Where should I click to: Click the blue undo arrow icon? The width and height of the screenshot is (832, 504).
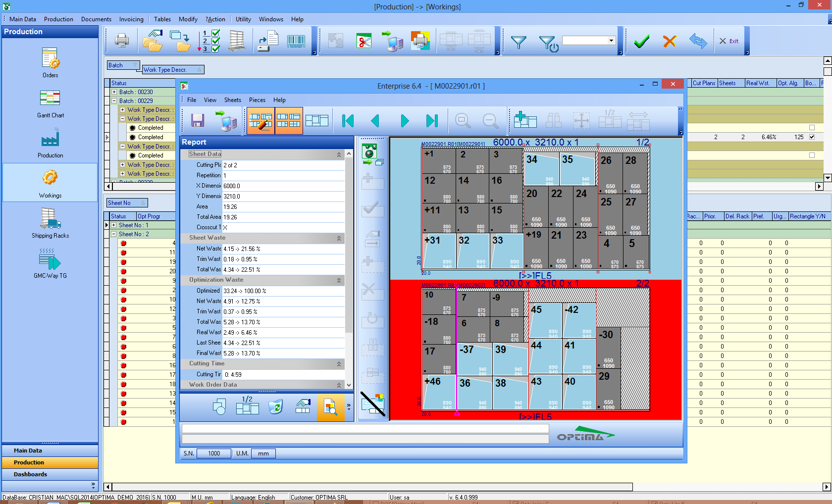(x=698, y=41)
